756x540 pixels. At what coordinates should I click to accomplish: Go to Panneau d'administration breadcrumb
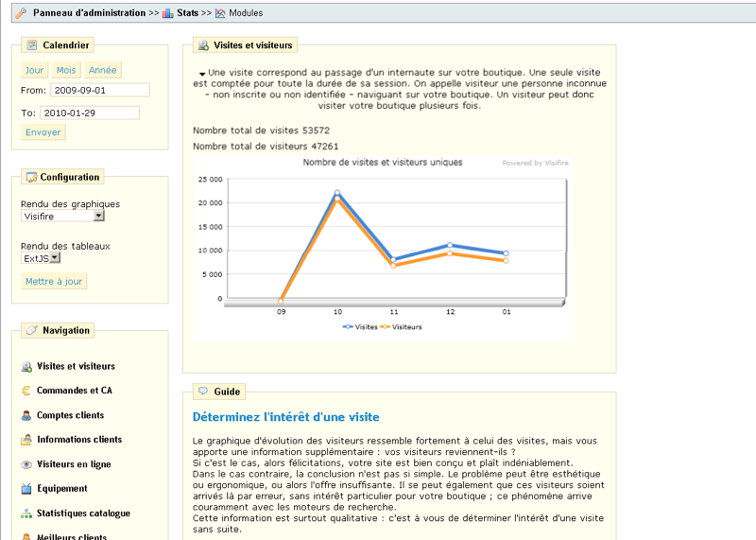point(89,13)
